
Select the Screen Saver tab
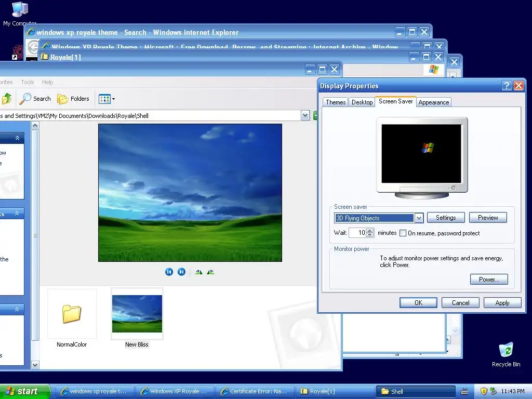(x=395, y=101)
